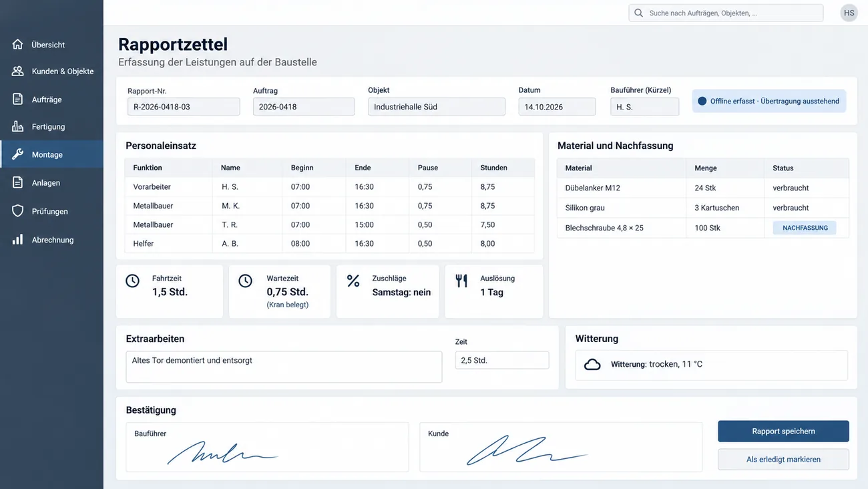Click the magnifier icon in the search box
Screen dimensions: 868x489
(639, 13)
